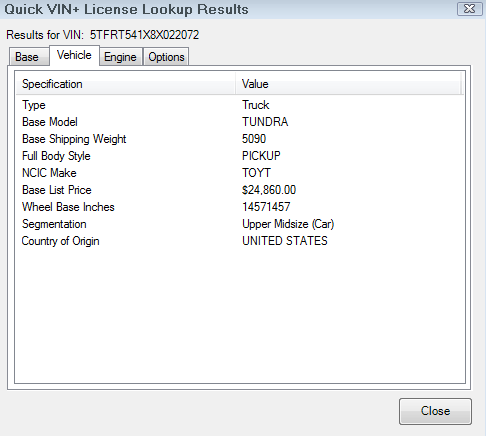The width and height of the screenshot is (486, 436).
Task: Close the dialog with the X icon
Action: click(x=470, y=9)
